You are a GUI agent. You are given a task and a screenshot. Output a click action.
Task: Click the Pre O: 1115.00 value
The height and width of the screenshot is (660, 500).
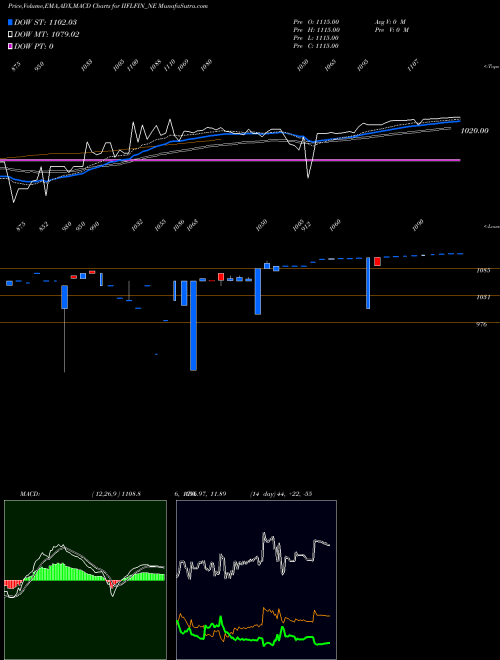pos(316,22)
